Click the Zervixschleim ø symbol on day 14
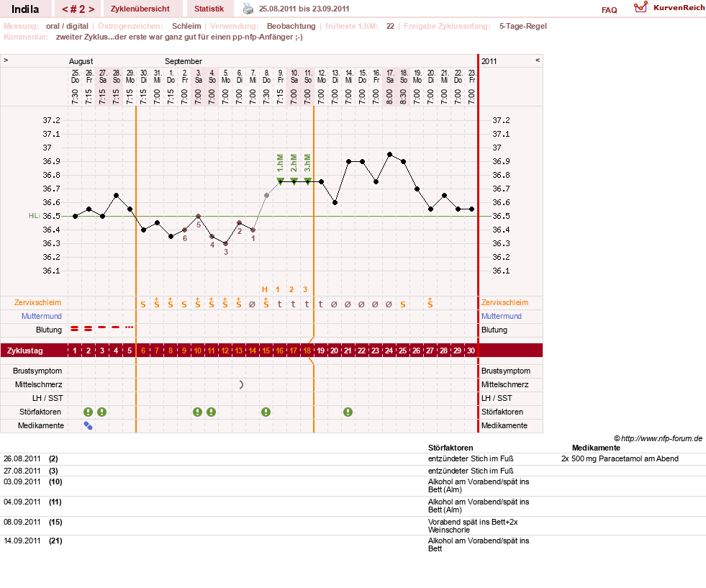This screenshot has width=706, height=588. 252,304
